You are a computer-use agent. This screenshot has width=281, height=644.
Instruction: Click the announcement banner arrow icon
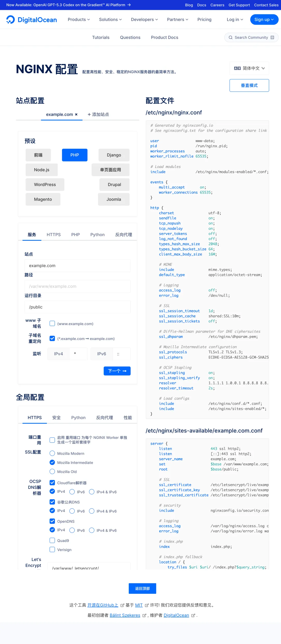click(129, 5)
